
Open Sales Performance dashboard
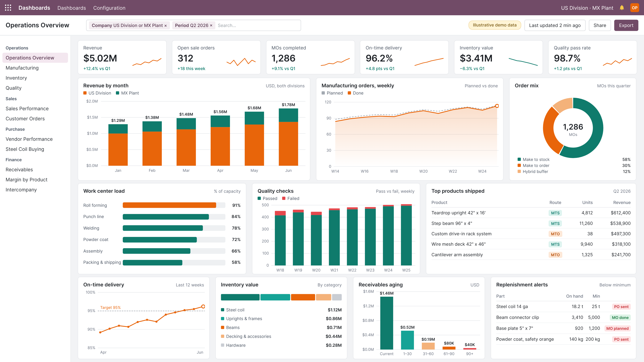click(x=35, y=109)
